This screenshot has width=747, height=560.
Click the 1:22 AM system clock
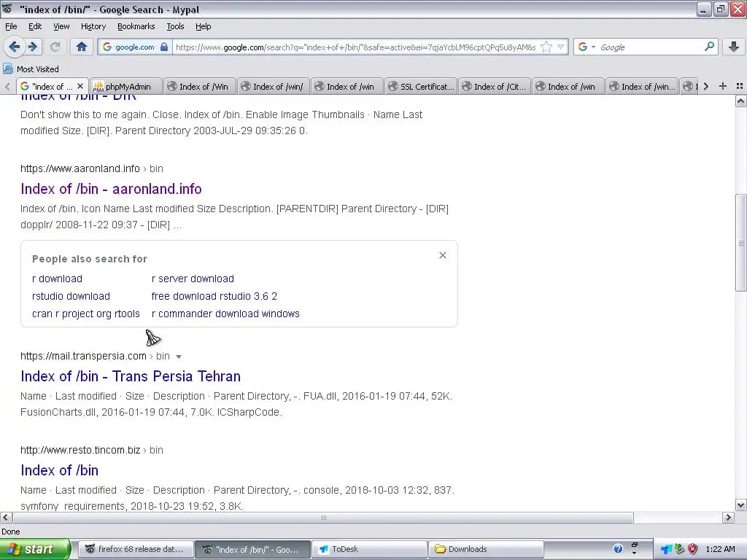720,549
